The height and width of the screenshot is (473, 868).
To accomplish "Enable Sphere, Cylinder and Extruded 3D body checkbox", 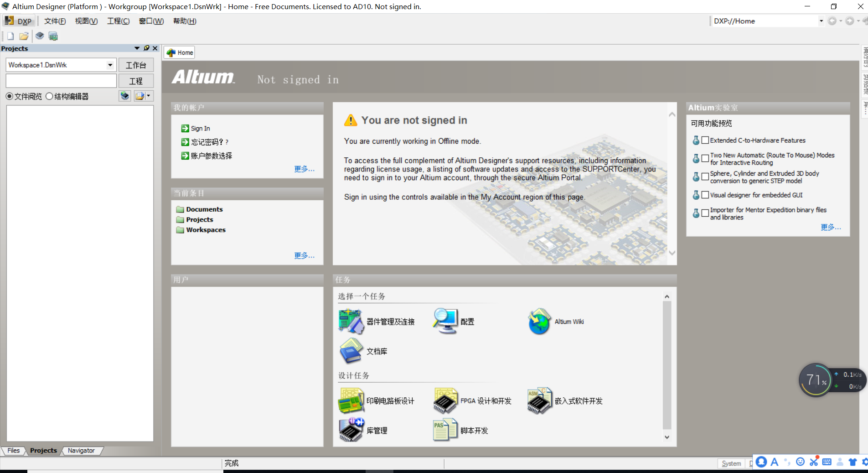I will coord(705,177).
